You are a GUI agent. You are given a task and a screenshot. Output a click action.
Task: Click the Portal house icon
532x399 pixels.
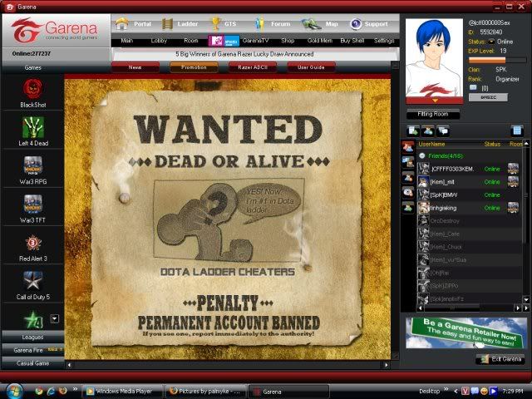click(x=122, y=24)
